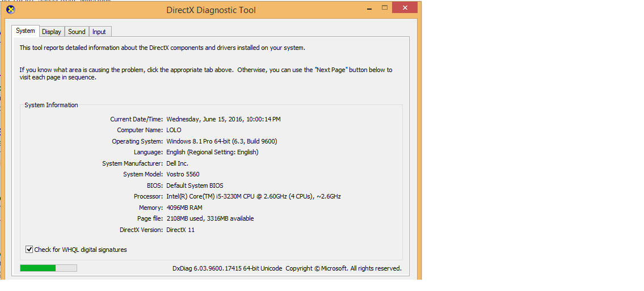Switch to the System tab
Screen dimensions: 644x291
[x=26, y=31]
